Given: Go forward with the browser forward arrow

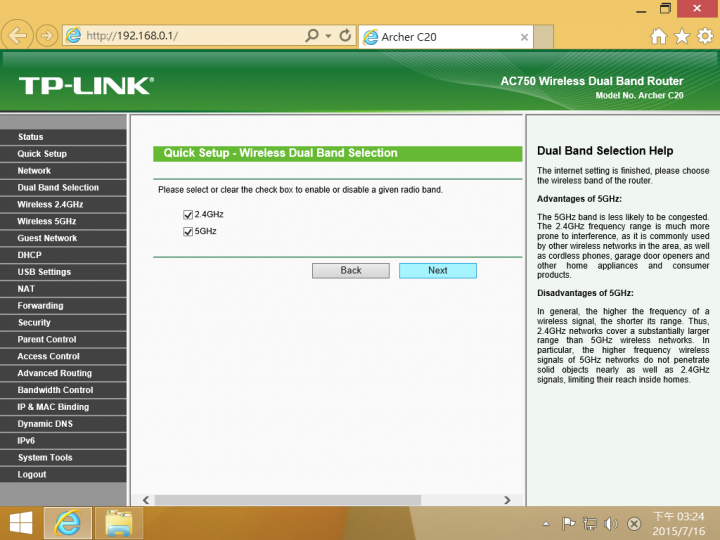Looking at the screenshot, I should point(46,35).
